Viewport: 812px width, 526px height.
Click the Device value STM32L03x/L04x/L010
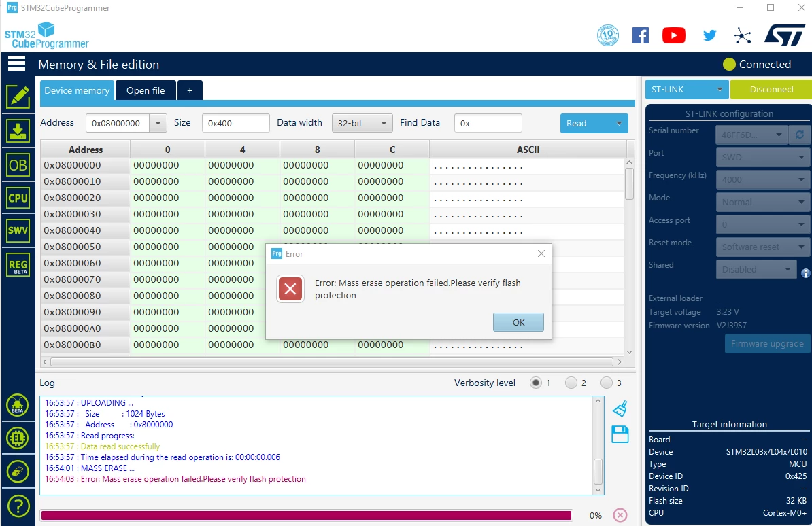pos(766,452)
